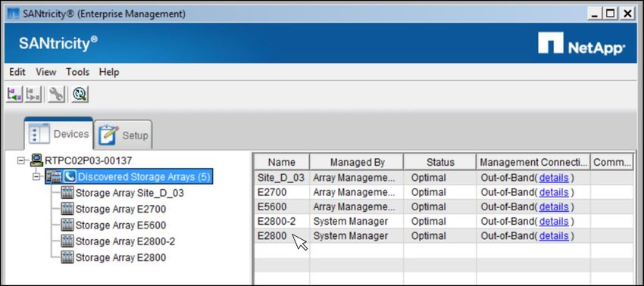This screenshot has height=286, width=644.
Task: Collapse the Discovered Storage Arrays node
Action: [x=36, y=177]
